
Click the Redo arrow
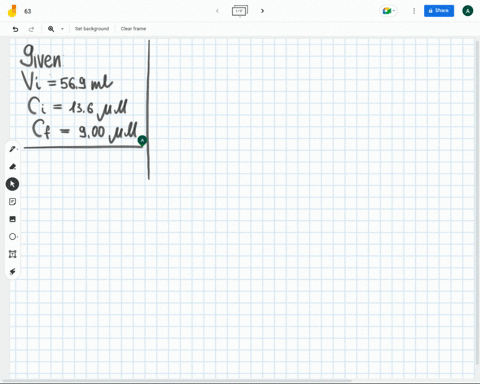31,29
